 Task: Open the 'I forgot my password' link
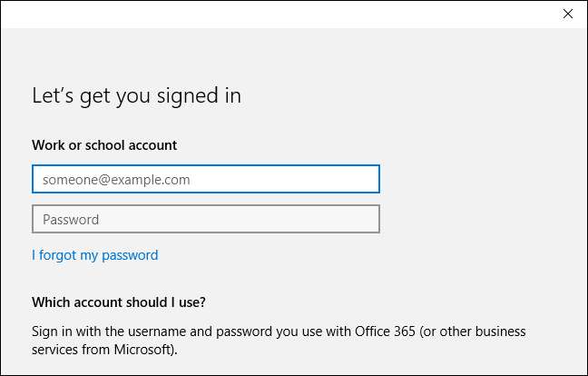pyautogui.click(x=94, y=255)
